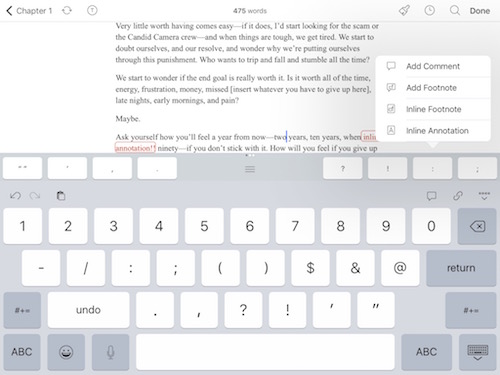The width and height of the screenshot is (500, 375).
Task: Tap the paste clipboard icon
Action: click(x=61, y=196)
